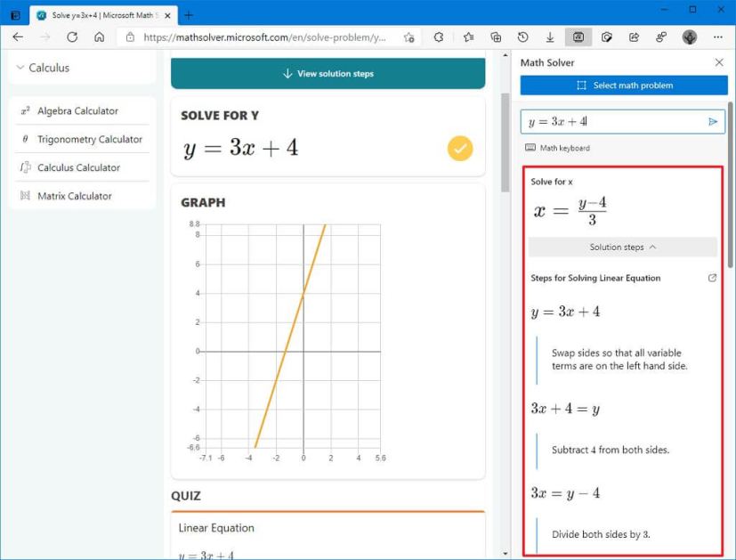The height and width of the screenshot is (560, 736).
Task: Click the scroll up arrow of page
Action: pos(505,55)
